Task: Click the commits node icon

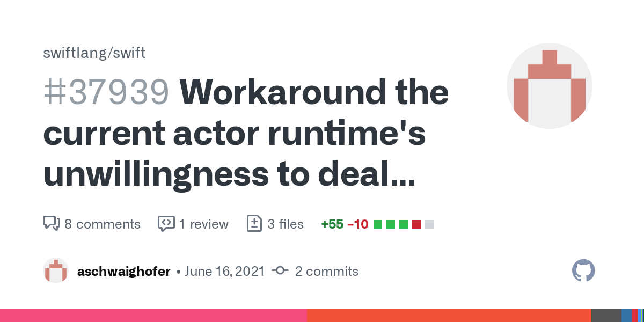Action: pos(280,271)
